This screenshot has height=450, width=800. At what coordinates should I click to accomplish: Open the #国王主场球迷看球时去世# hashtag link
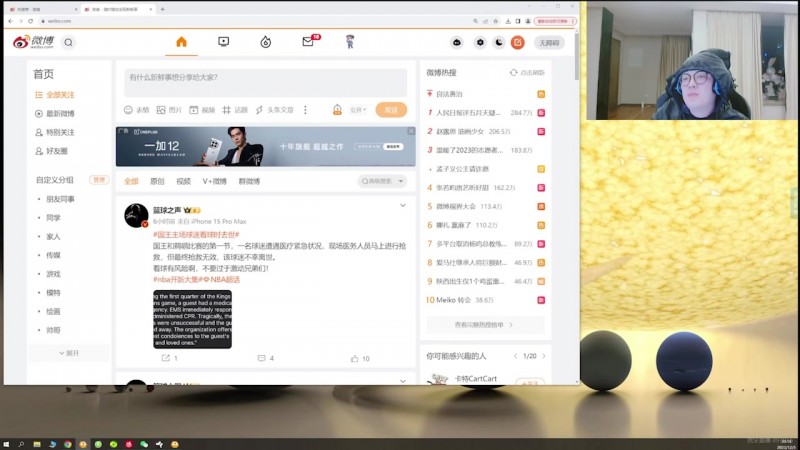196,235
